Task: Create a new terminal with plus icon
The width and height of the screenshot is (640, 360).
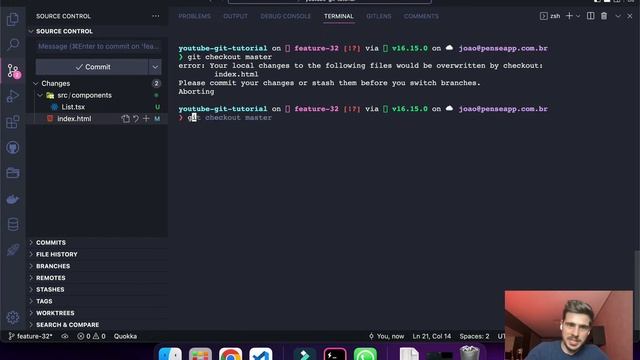Action: tap(569, 16)
